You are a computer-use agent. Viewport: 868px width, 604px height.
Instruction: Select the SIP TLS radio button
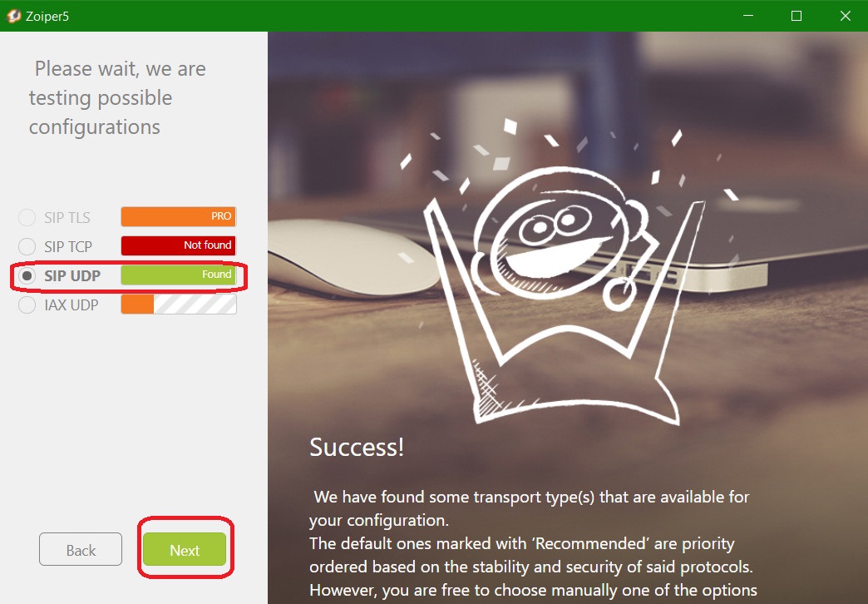click(27, 217)
